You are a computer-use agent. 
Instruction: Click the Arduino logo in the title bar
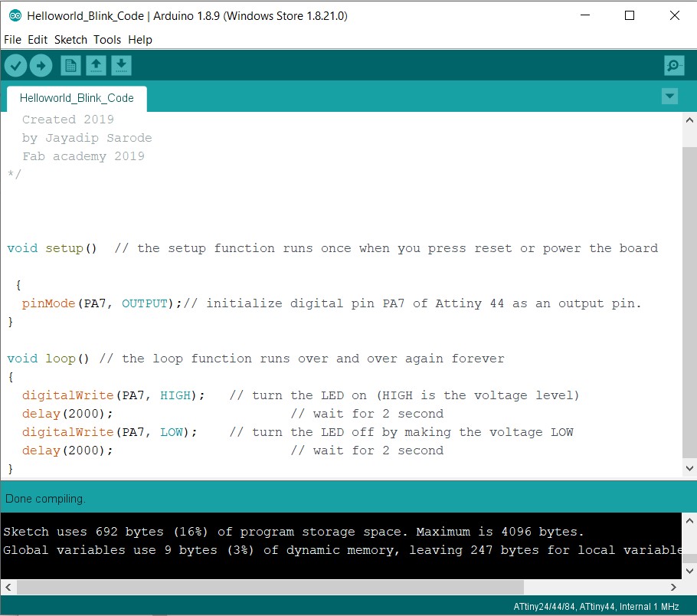tap(15, 15)
